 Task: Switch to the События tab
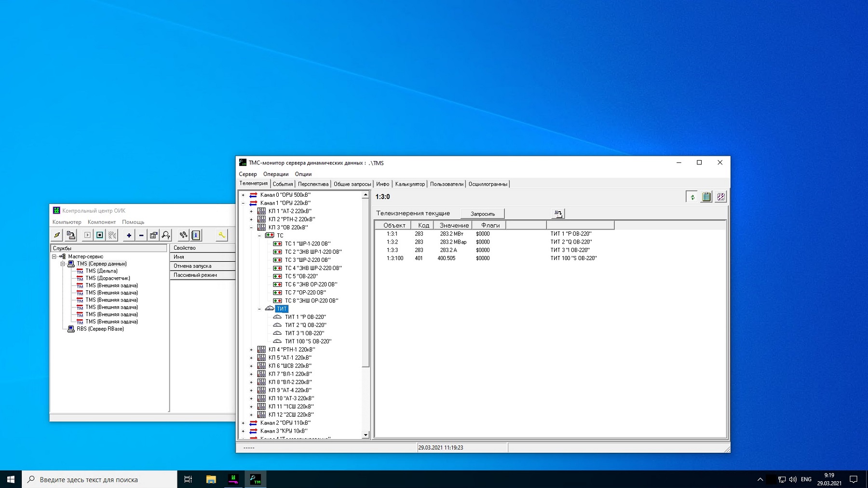(283, 184)
